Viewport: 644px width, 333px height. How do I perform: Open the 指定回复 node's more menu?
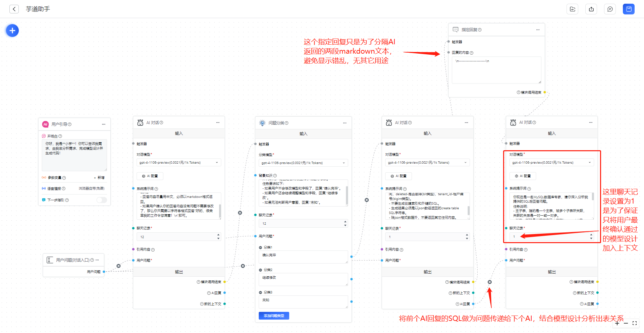(538, 30)
